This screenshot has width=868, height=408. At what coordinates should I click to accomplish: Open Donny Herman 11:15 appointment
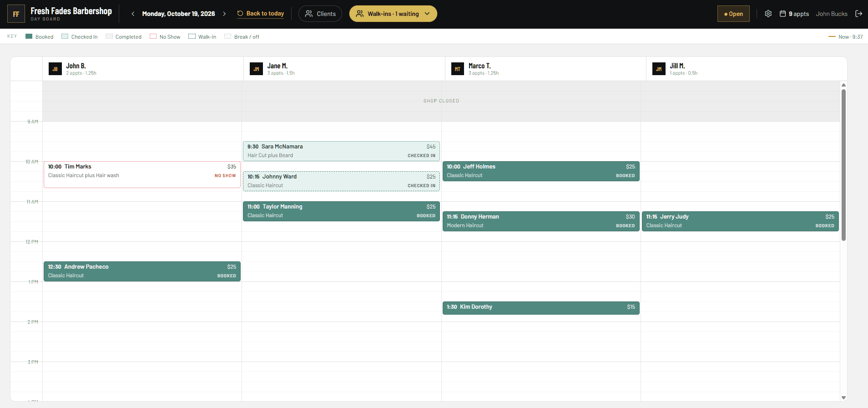tap(541, 221)
